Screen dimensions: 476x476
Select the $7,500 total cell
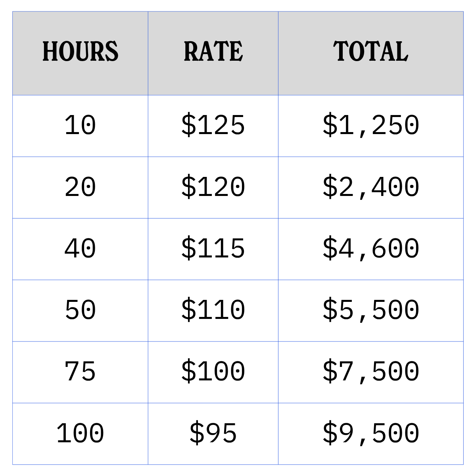[x=371, y=372]
